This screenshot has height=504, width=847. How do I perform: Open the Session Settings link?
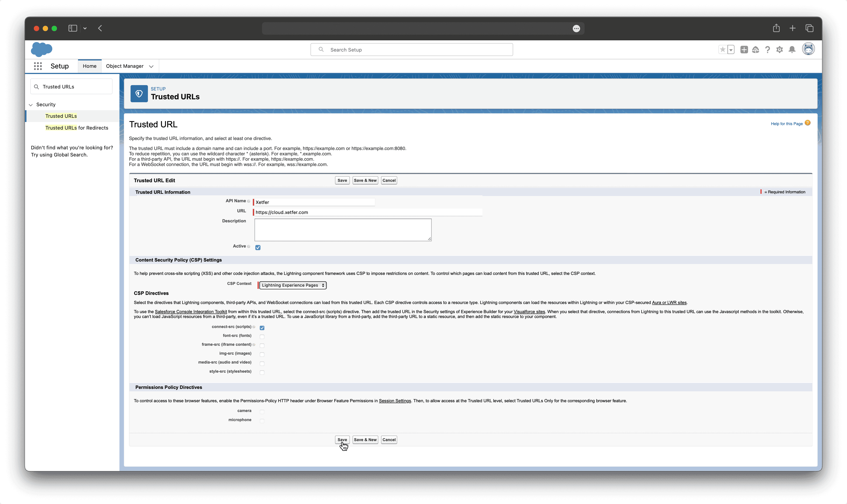[395, 401]
